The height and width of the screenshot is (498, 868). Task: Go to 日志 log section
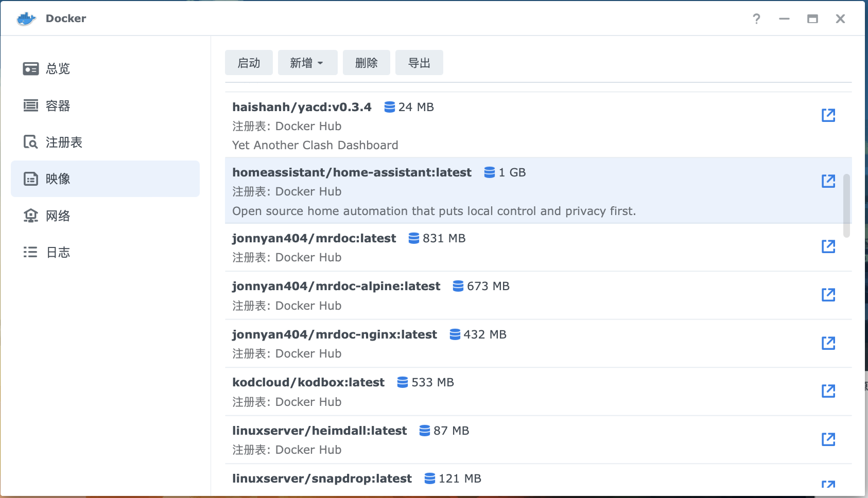click(x=105, y=252)
